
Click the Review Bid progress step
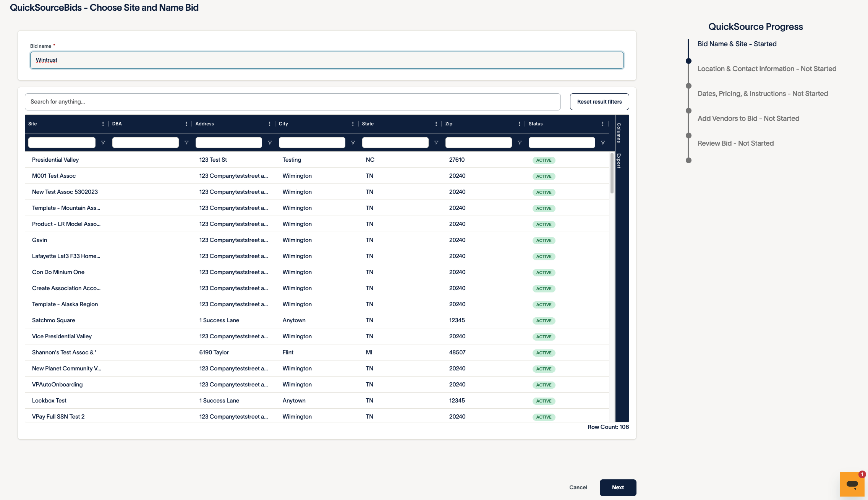[735, 143]
